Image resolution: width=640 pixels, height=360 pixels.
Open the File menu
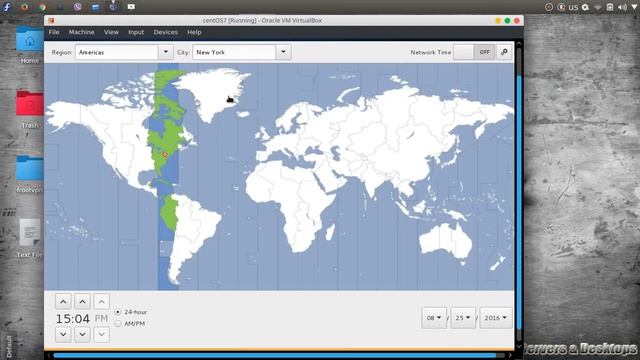(54, 32)
